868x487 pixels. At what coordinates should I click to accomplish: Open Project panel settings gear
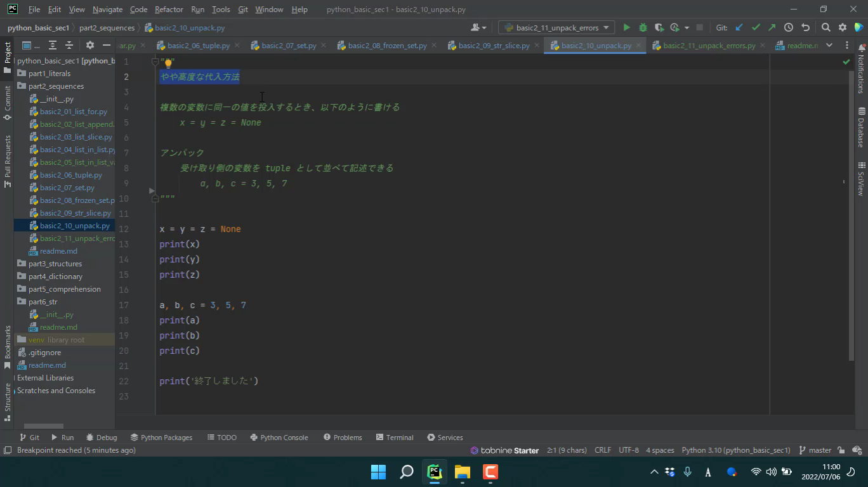coord(89,45)
